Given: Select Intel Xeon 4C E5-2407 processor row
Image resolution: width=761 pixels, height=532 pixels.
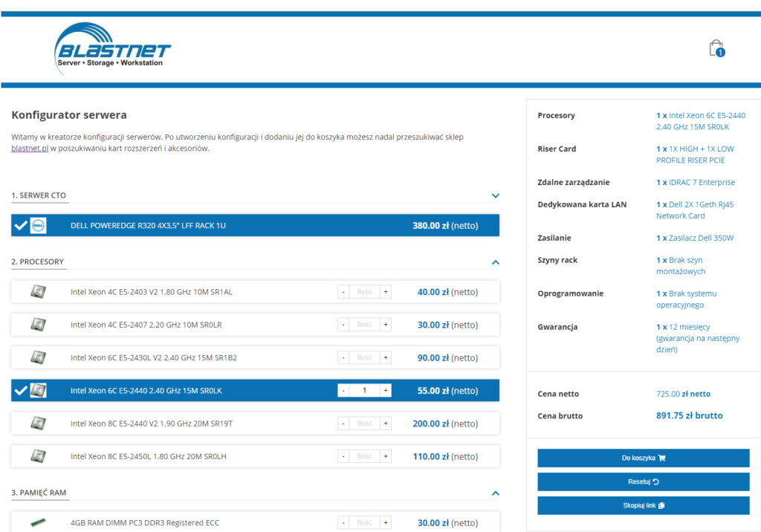Looking at the screenshot, I should tap(256, 325).
